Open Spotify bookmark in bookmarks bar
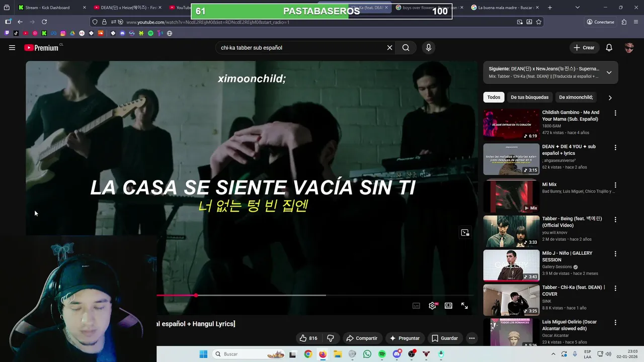The height and width of the screenshot is (362, 644). [x=150, y=33]
